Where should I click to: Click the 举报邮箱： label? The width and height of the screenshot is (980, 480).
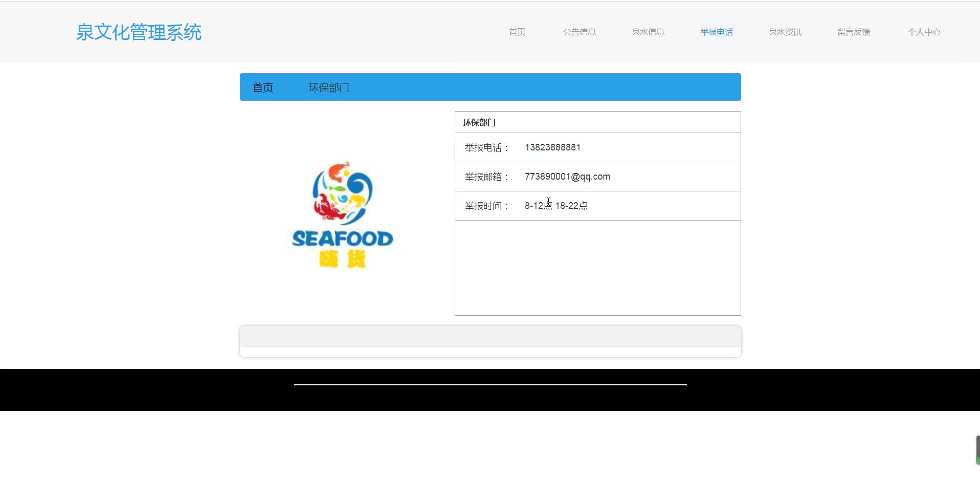(x=487, y=177)
